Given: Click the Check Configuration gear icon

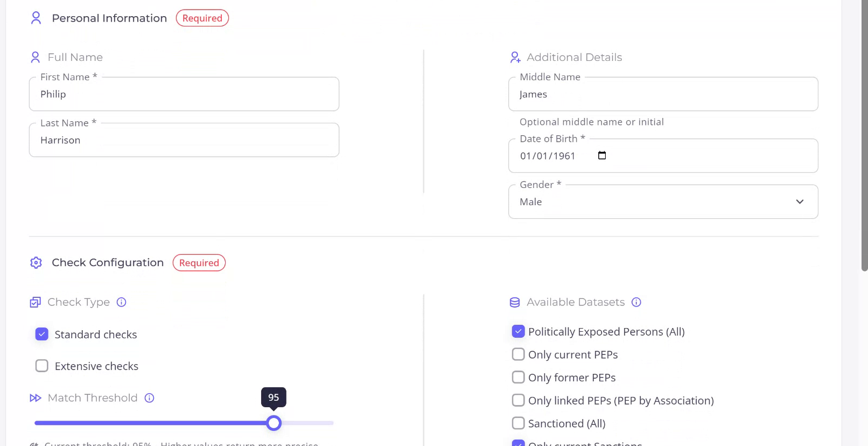Looking at the screenshot, I should click(36, 263).
